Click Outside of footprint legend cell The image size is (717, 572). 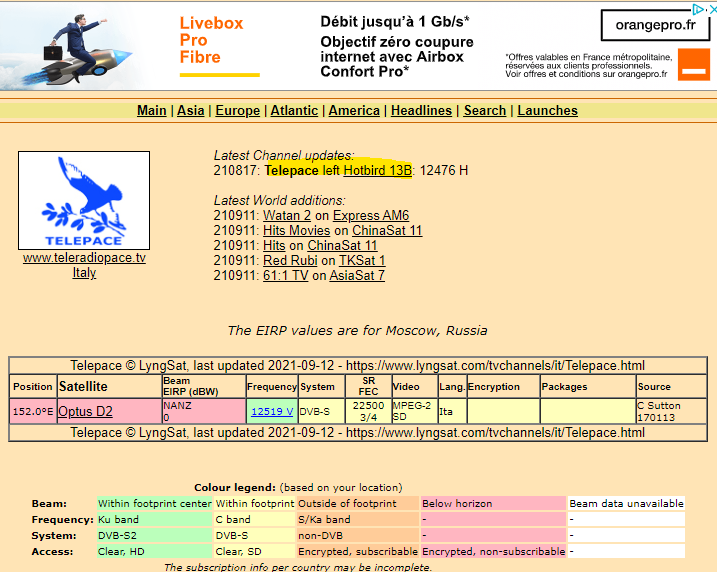[358, 503]
